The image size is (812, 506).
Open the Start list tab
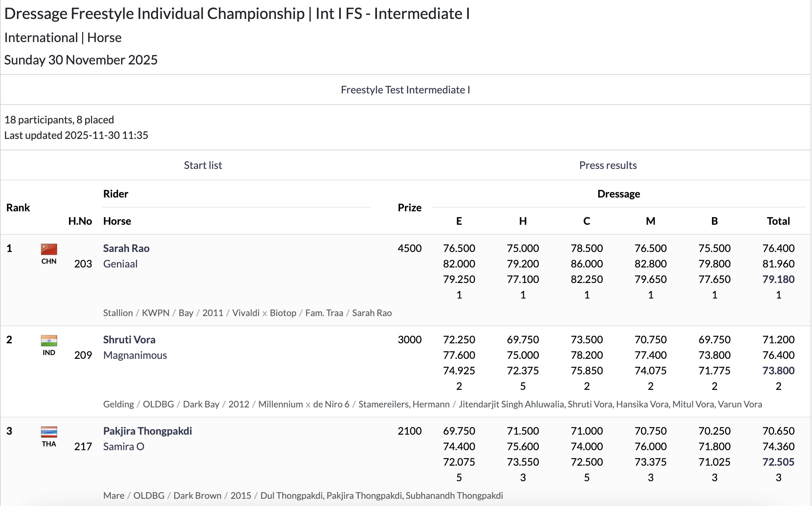coord(203,165)
